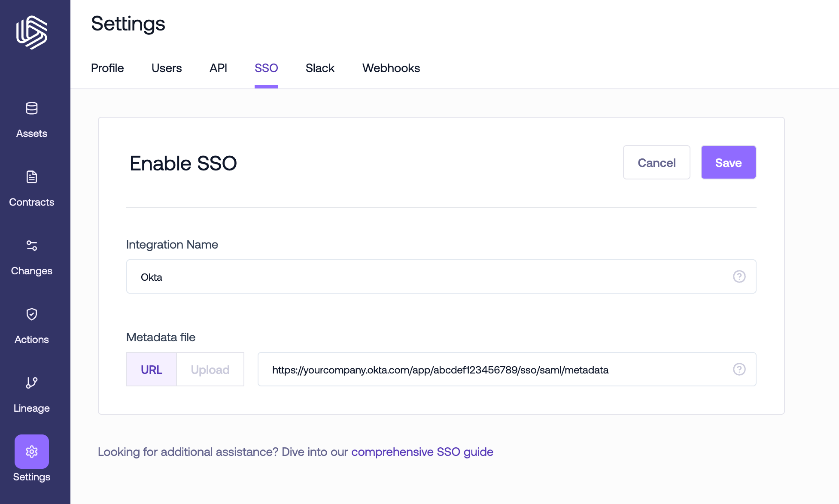Image resolution: width=839 pixels, height=504 pixels.
Task: Switch metadata source to Upload
Action: click(210, 370)
